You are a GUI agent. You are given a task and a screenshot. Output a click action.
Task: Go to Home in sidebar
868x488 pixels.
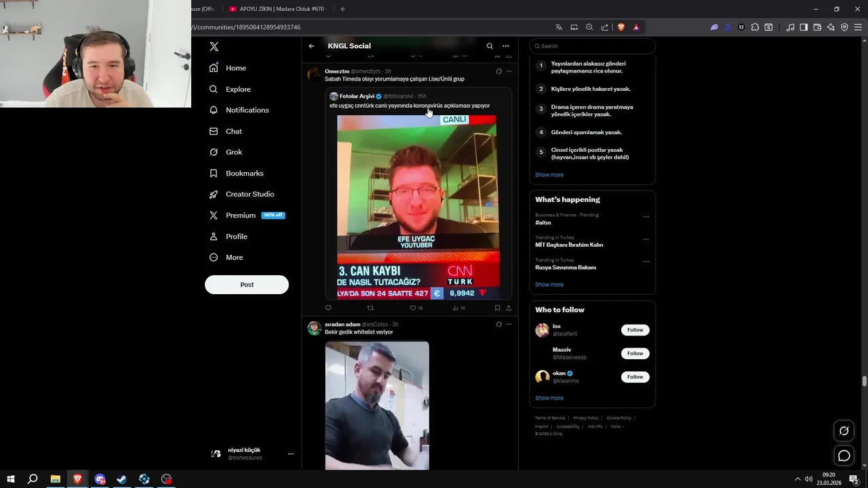click(228, 68)
